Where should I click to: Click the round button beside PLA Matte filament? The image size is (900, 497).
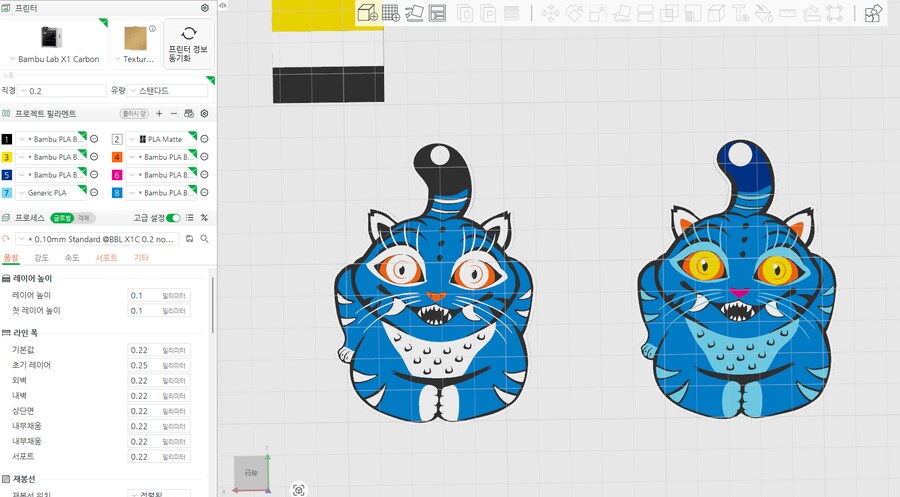click(x=204, y=139)
